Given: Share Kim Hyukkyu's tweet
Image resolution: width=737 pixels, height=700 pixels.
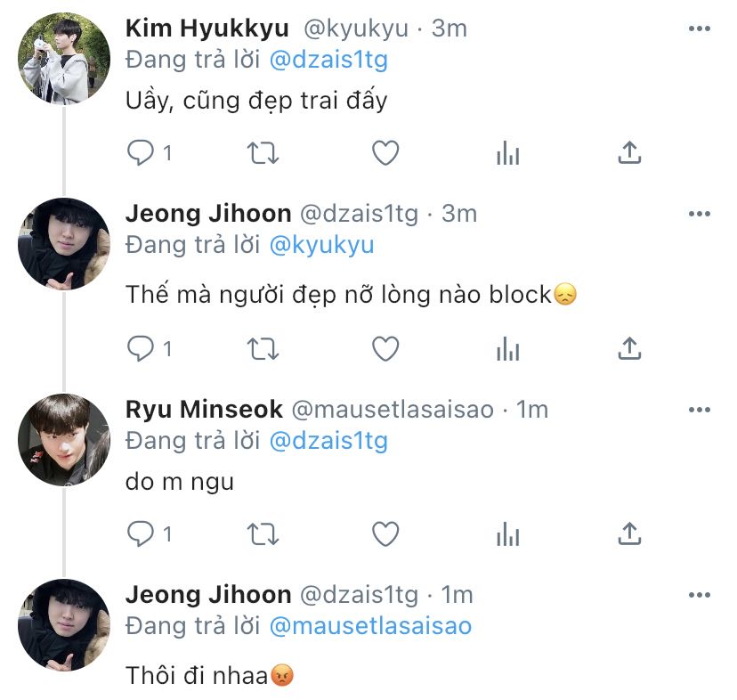Looking at the screenshot, I should coord(629,153).
